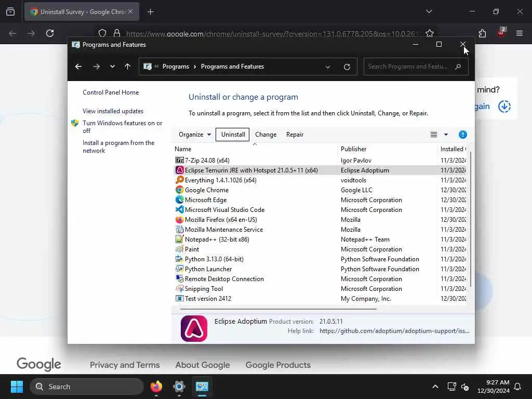Click Programs in the breadcrumb path
The width and height of the screenshot is (532, 399).
coord(176,66)
